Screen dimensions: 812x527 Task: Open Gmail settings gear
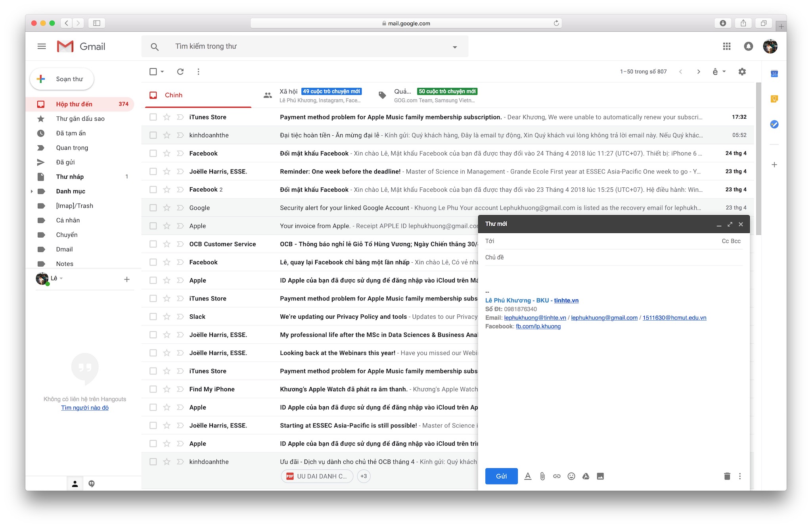click(x=742, y=71)
